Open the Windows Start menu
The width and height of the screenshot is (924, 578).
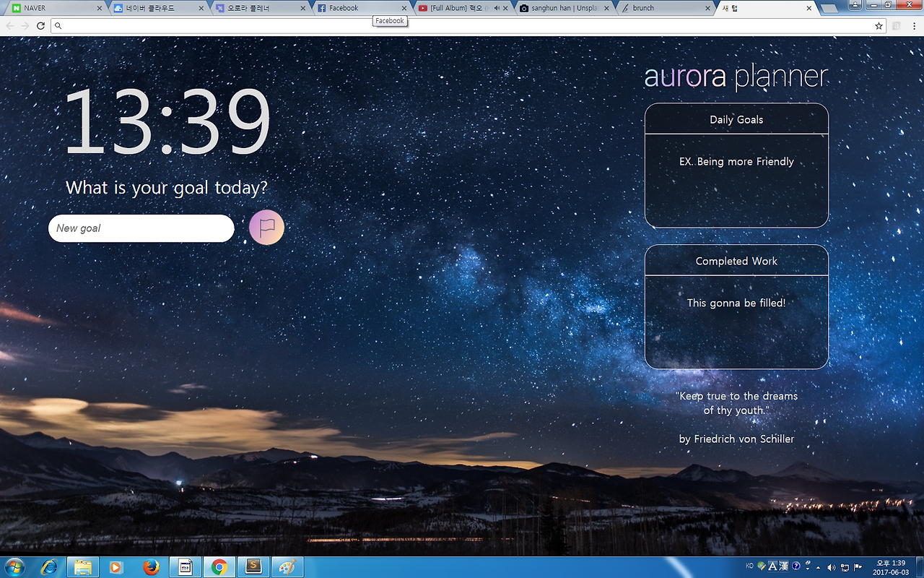[14, 567]
